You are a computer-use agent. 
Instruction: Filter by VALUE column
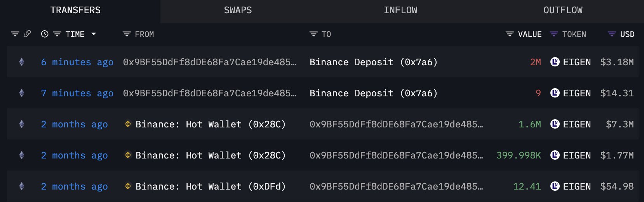(509, 34)
